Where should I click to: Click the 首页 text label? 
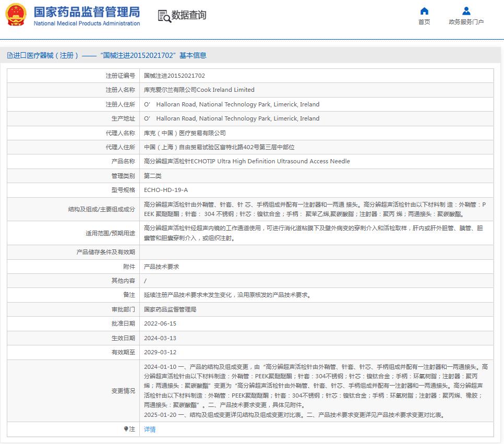coord(424,22)
